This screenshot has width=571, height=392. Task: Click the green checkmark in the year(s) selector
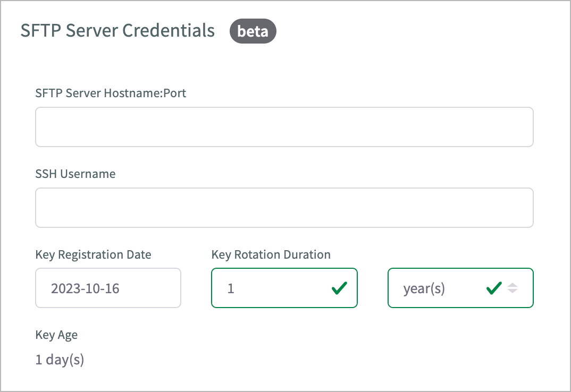493,288
